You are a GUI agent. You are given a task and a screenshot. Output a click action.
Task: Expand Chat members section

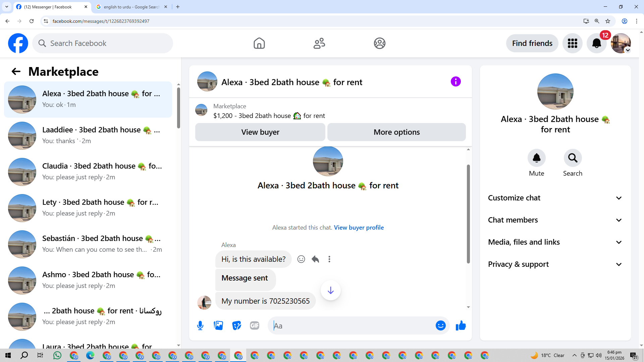[555, 220]
